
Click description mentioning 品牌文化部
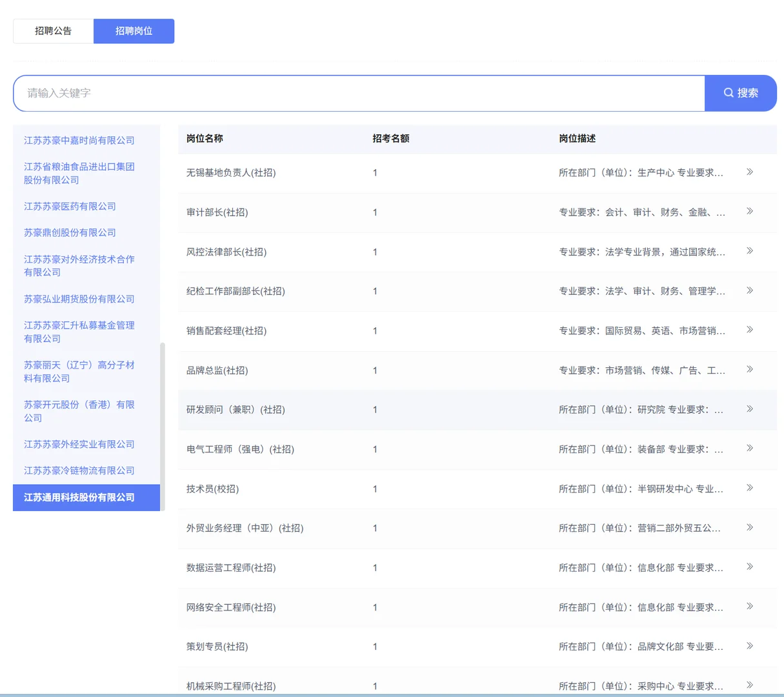641,647
